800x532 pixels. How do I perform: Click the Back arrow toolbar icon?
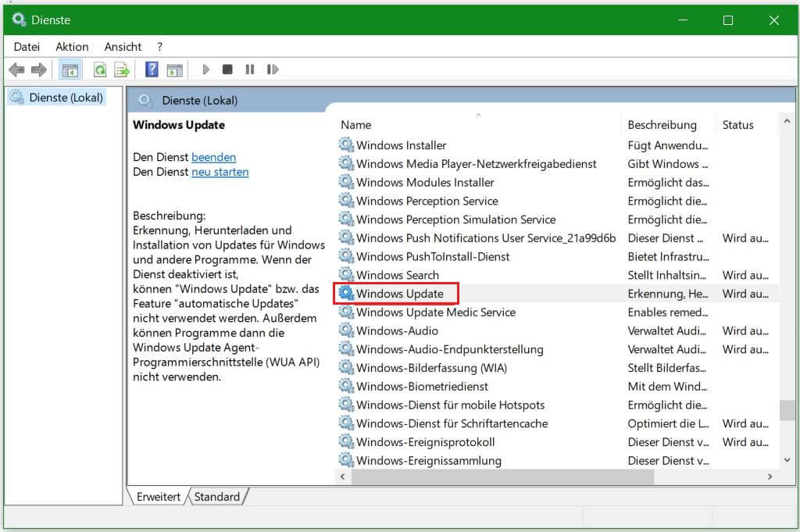click(17, 70)
